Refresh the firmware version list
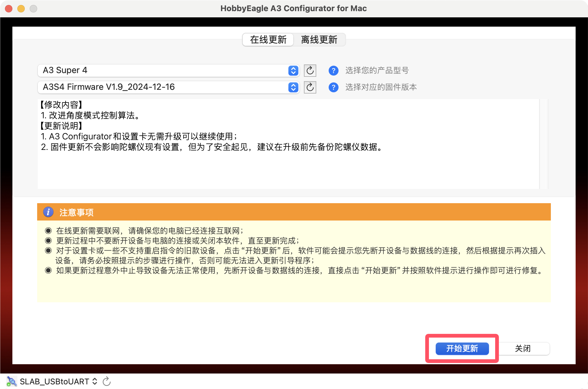The image size is (588, 389). point(310,87)
